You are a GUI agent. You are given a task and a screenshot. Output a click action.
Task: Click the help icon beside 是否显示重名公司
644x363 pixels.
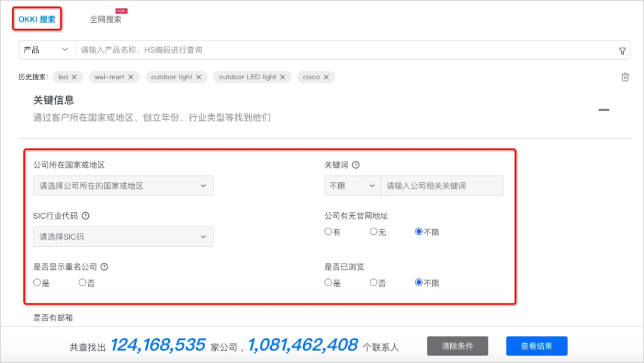(104, 266)
